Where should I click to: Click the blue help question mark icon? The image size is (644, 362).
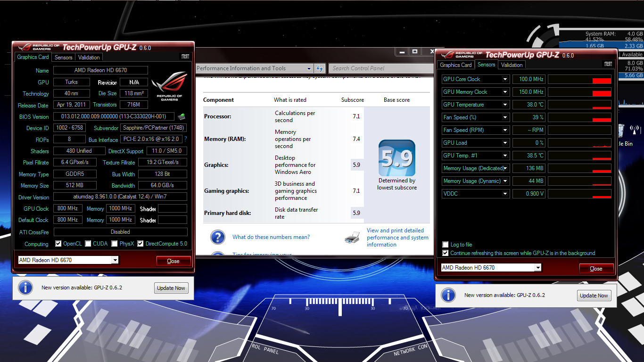[x=217, y=237]
